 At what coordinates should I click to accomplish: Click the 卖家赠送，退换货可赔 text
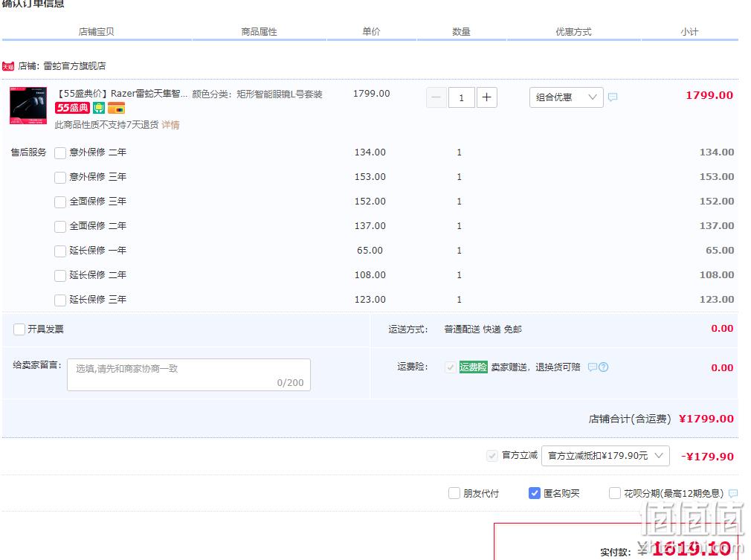click(x=536, y=367)
